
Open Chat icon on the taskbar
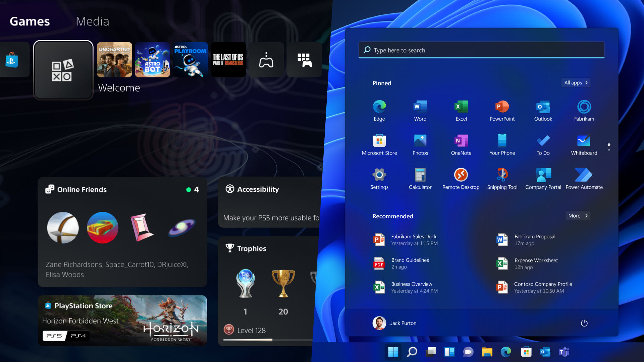point(468,352)
